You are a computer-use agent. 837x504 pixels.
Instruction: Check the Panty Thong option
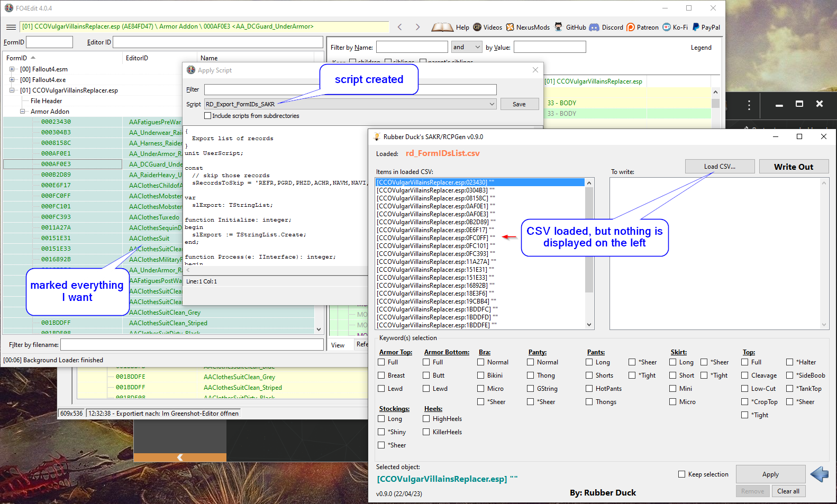pyautogui.click(x=530, y=375)
